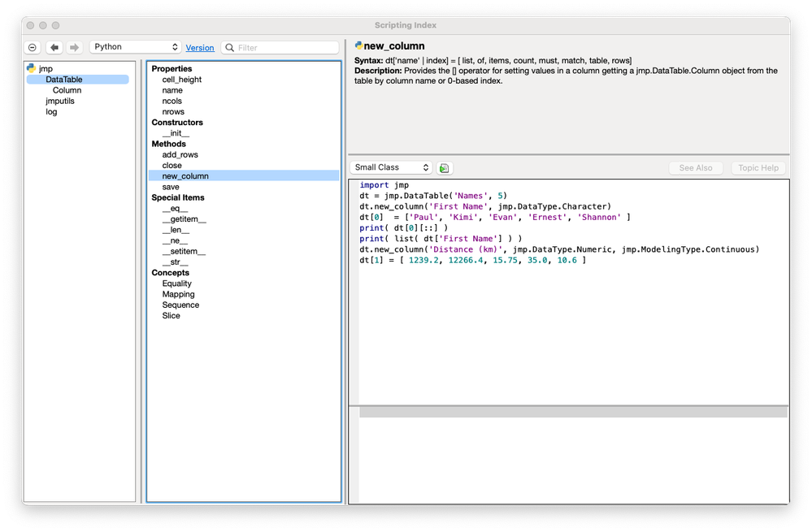The height and width of the screenshot is (532, 812).
Task: Click the Topic Help button
Action: tap(758, 168)
